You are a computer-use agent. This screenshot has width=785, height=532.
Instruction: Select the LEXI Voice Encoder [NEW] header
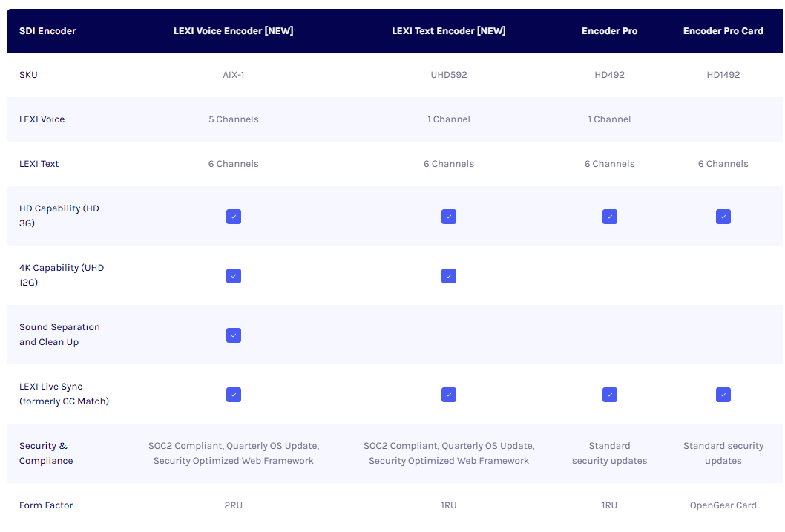pyautogui.click(x=233, y=31)
